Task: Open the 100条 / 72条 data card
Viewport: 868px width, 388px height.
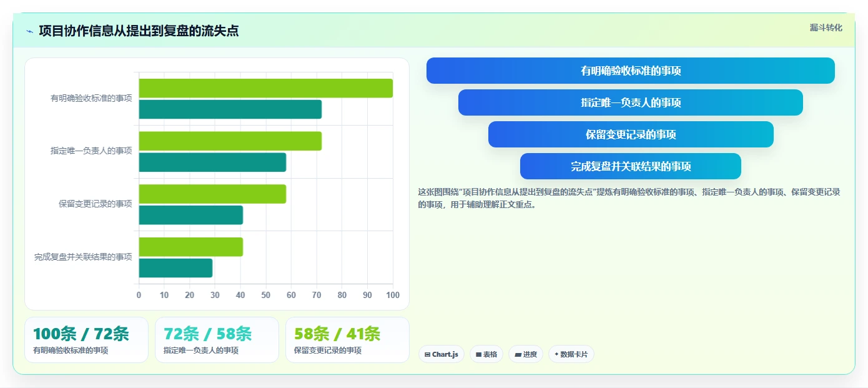Action: (86, 340)
